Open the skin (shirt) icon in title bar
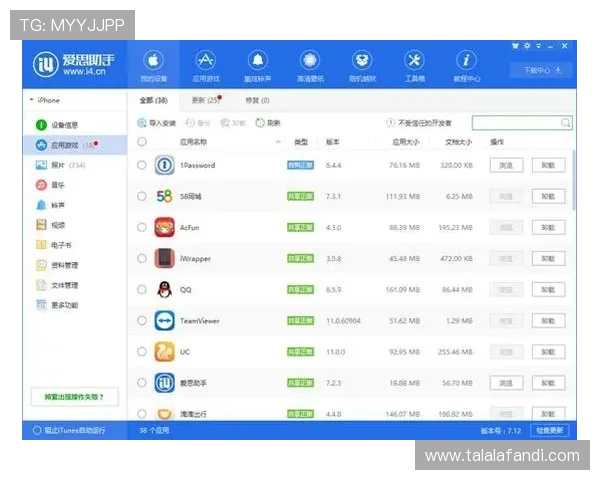Image resolution: width=600 pixels, height=480 pixels. point(515,46)
